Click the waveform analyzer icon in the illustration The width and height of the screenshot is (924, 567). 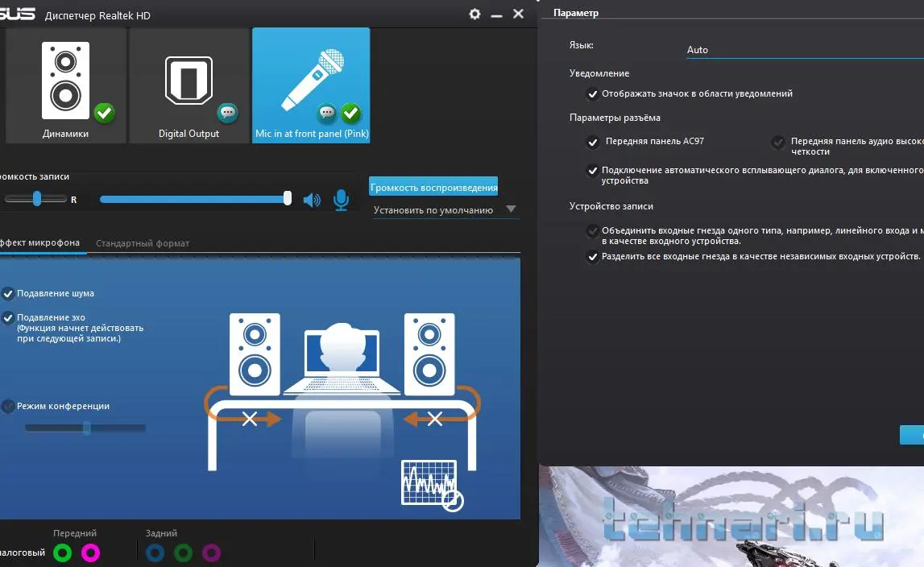pyautogui.click(x=432, y=485)
